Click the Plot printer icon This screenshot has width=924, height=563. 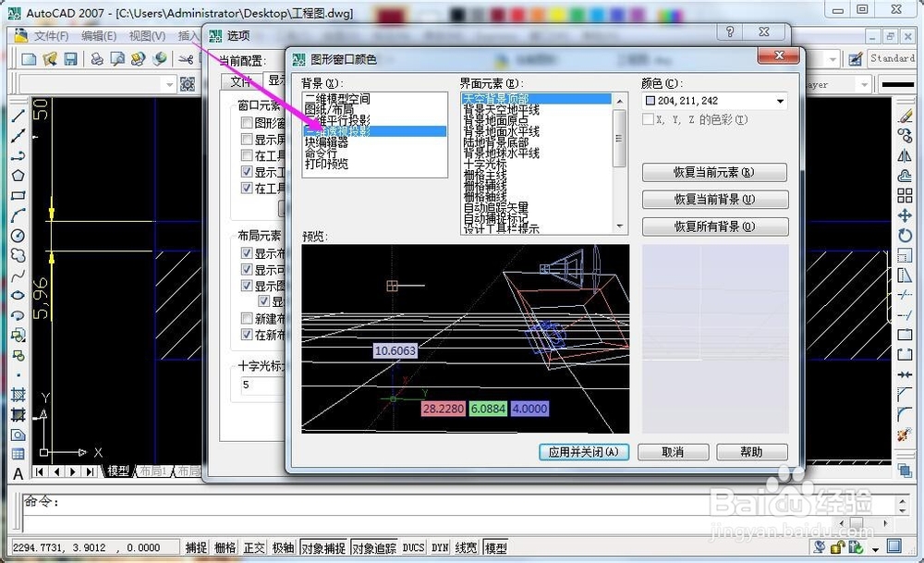pos(97,58)
